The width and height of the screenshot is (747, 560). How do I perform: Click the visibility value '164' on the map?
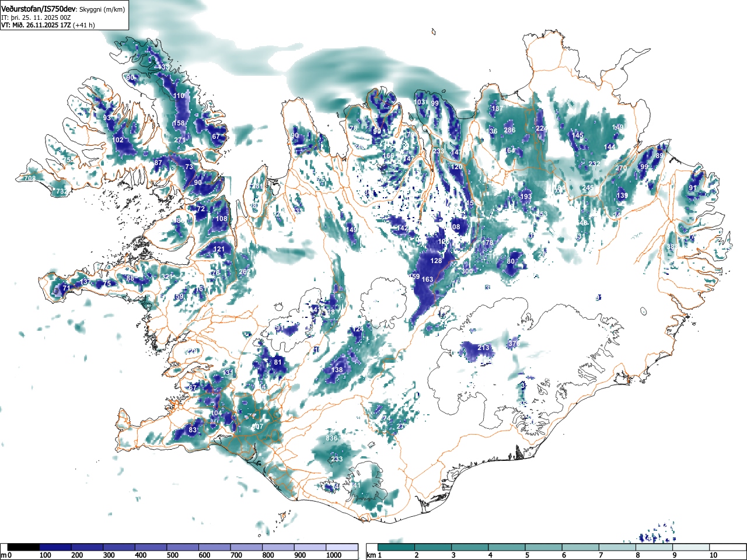click(x=511, y=150)
